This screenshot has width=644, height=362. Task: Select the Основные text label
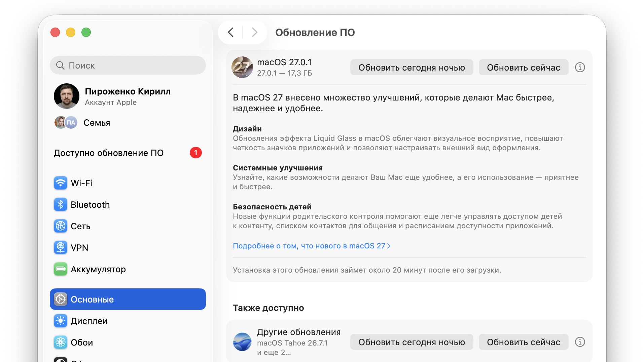(92, 299)
